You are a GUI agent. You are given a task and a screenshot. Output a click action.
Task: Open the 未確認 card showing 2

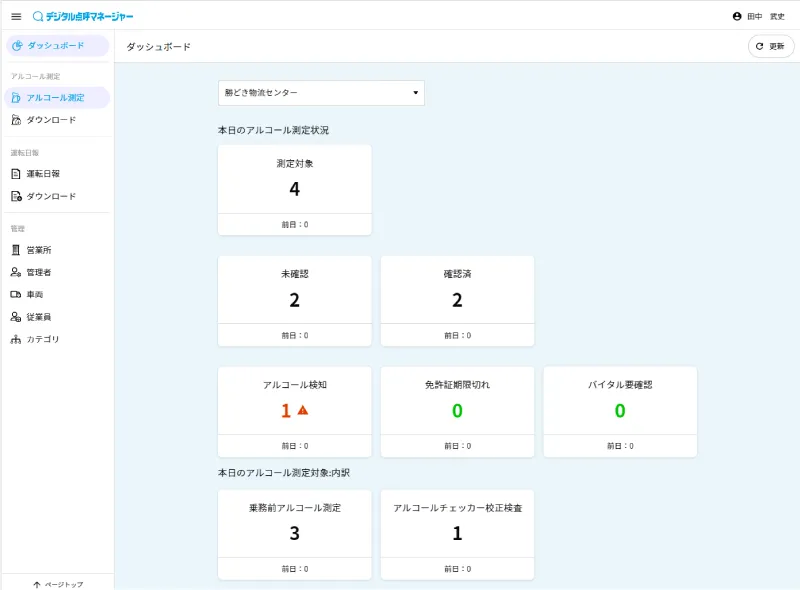click(x=295, y=301)
